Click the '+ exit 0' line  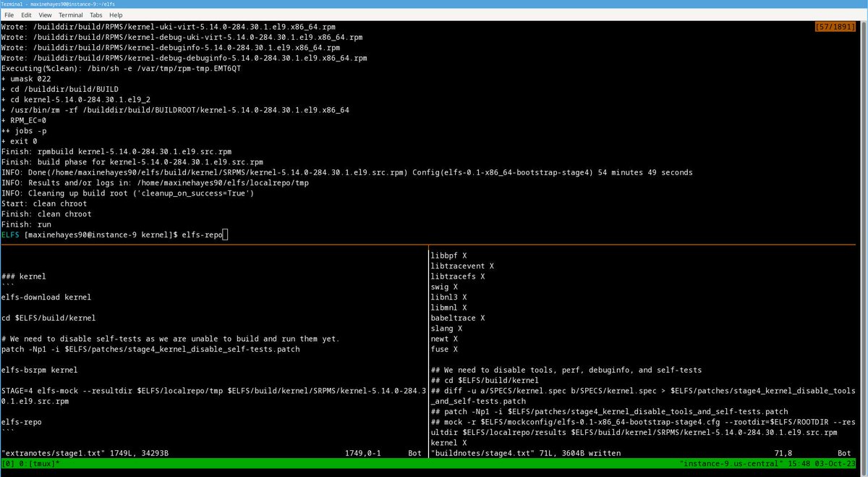point(20,141)
